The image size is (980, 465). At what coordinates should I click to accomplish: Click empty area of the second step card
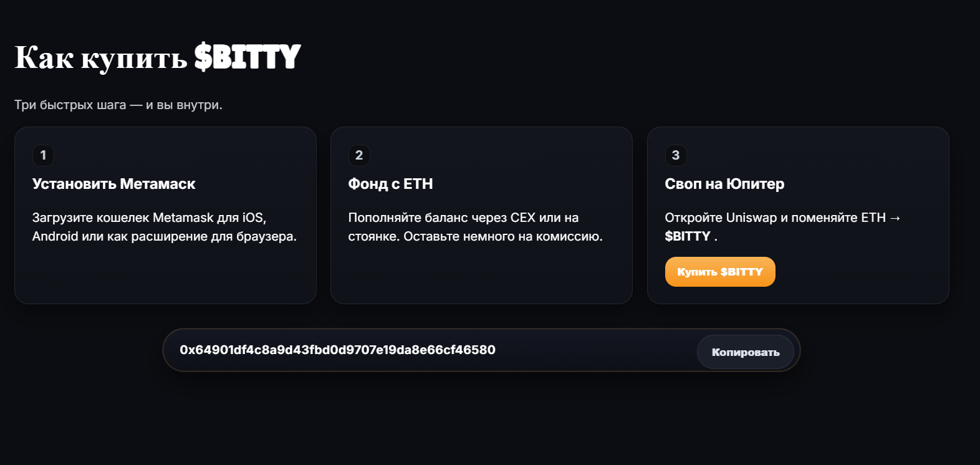(x=481, y=277)
